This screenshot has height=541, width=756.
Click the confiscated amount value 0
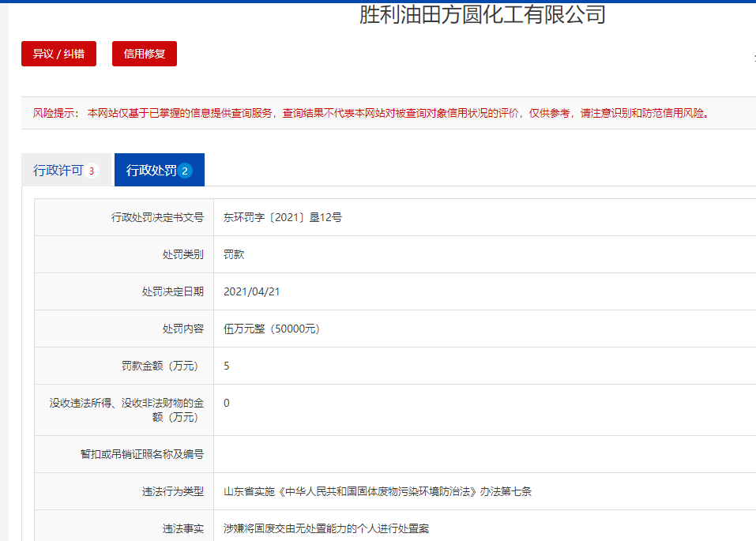pos(227,403)
